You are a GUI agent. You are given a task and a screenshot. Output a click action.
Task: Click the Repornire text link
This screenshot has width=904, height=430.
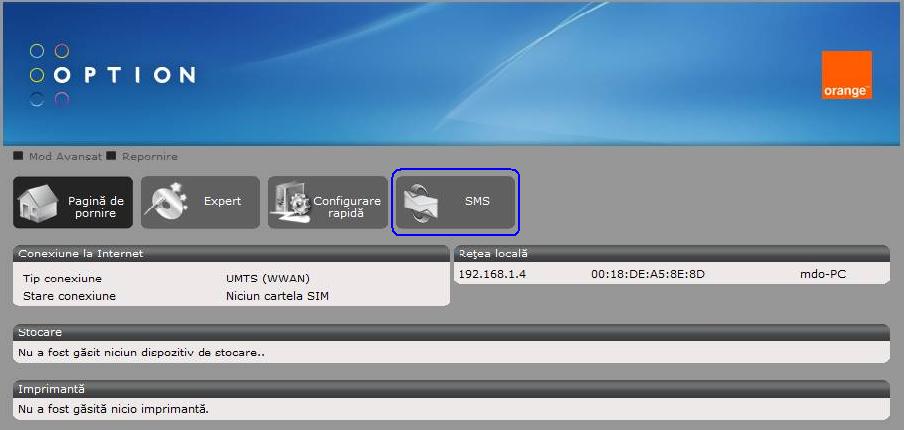coord(150,157)
